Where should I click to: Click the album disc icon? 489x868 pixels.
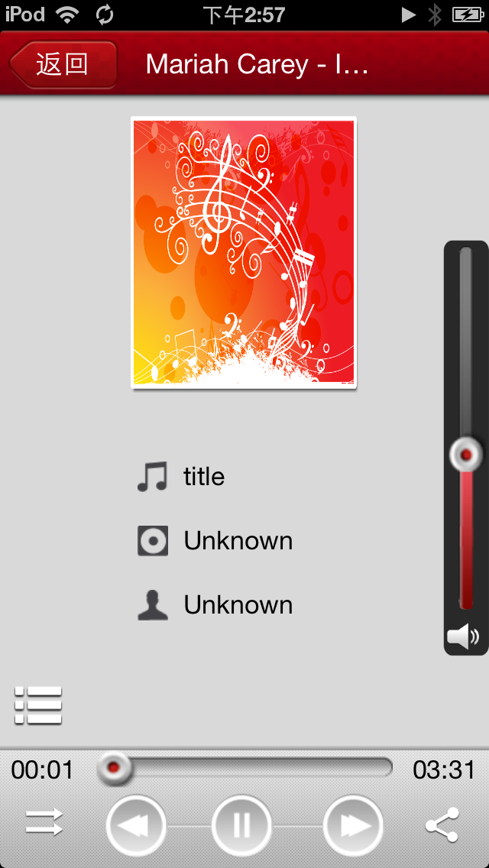[x=152, y=541]
